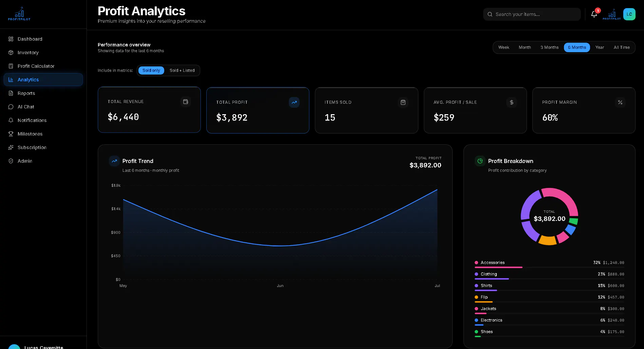Click the Items Sold card
The height and width of the screenshot is (349, 644).
tap(366, 110)
